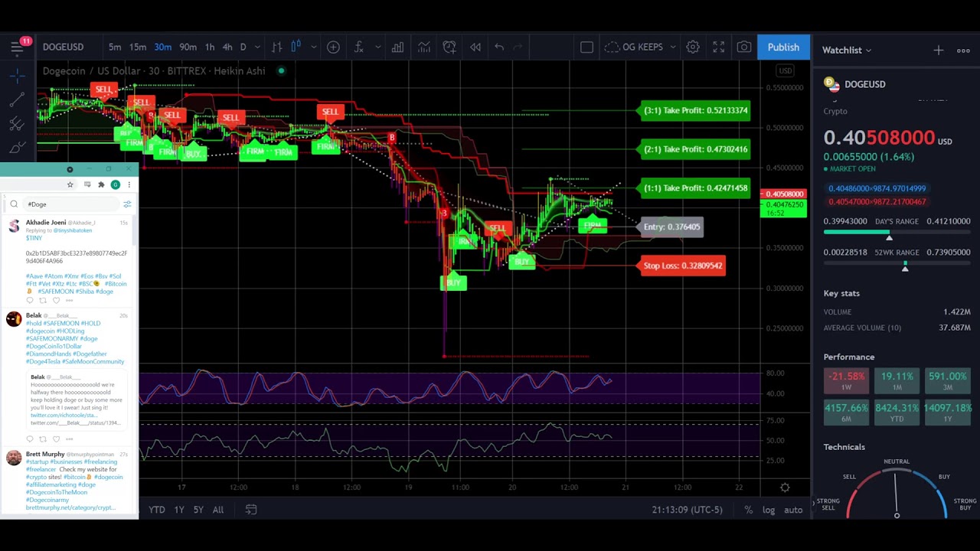
Task: Click the (3:1) Take Profit: 0.52133374 label
Action: click(695, 110)
